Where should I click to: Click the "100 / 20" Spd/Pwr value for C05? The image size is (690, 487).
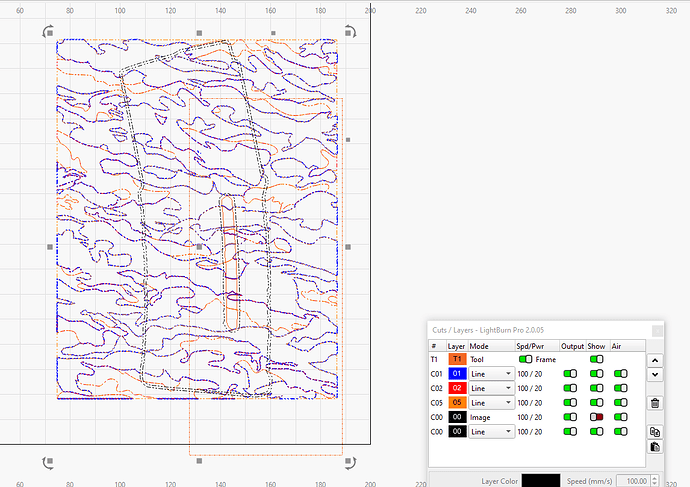pos(530,403)
